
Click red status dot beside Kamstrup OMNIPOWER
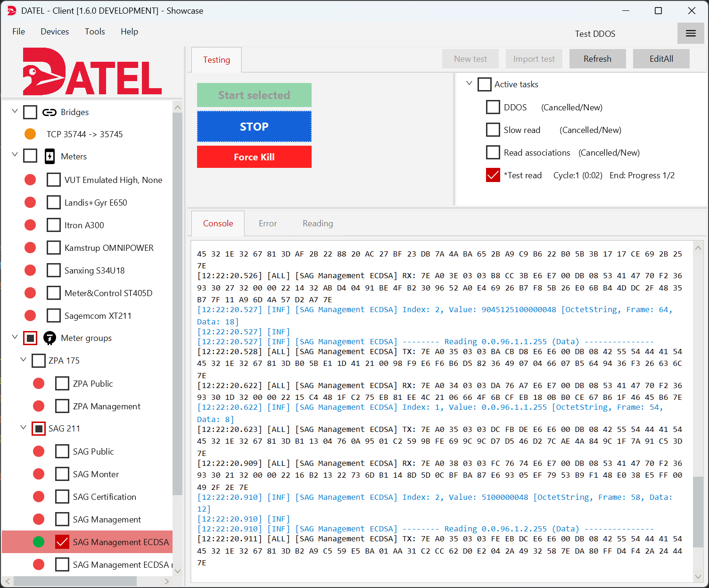tap(30, 248)
